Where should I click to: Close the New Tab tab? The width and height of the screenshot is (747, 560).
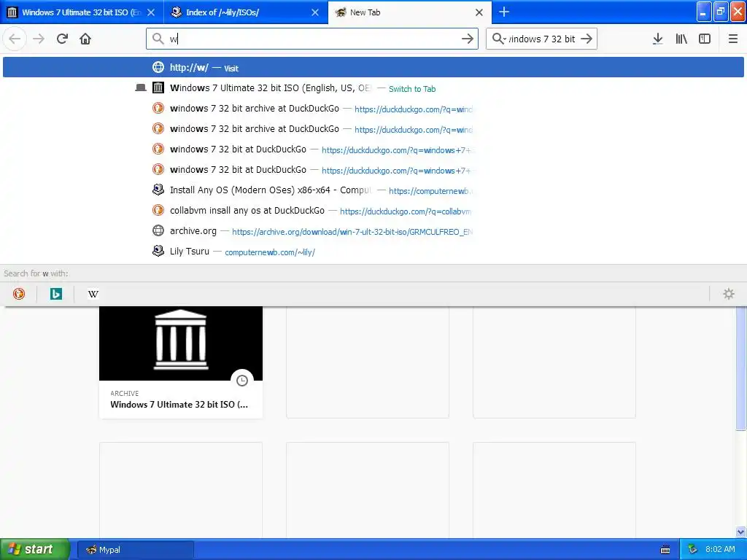coord(479,12)
